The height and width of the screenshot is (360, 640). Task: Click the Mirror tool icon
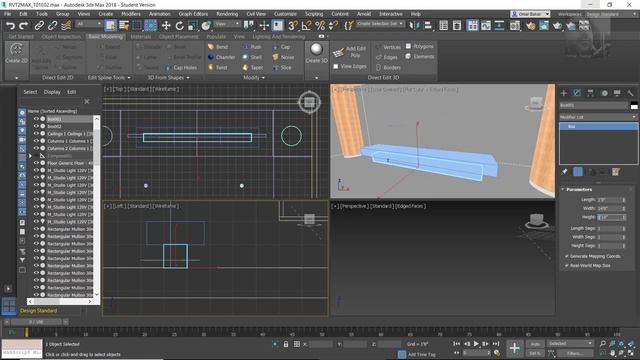tap(414, 26)
